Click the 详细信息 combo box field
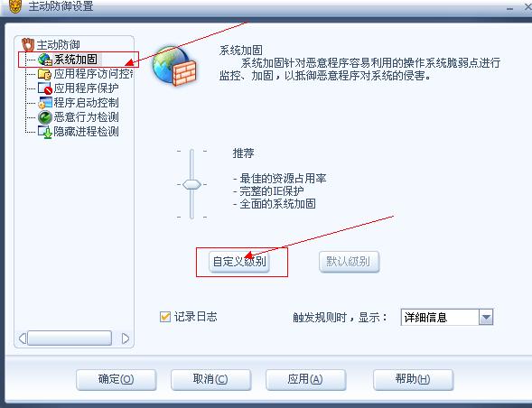Screen dimensions: 532x408 [447, 318]
